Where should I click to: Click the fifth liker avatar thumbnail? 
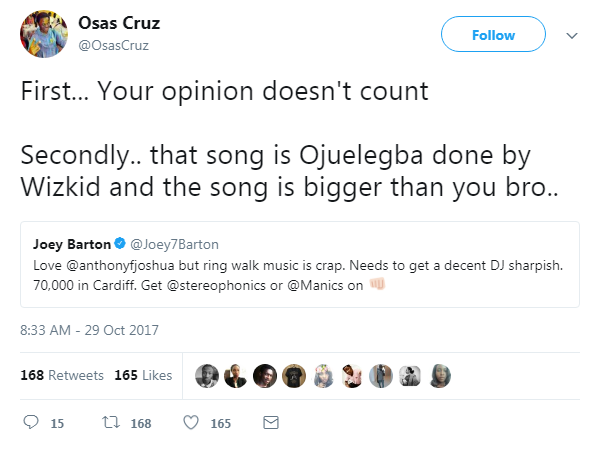(x=322, y=375)
